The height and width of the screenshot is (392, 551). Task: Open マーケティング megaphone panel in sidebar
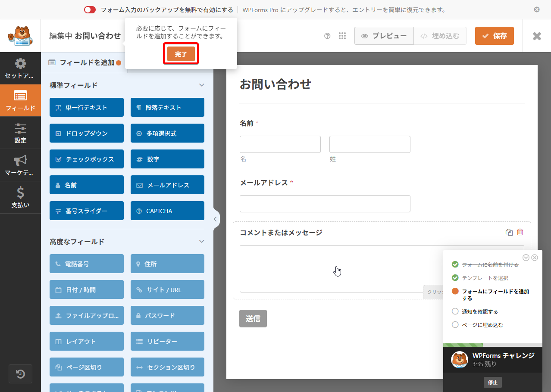[x=20, y=165]
